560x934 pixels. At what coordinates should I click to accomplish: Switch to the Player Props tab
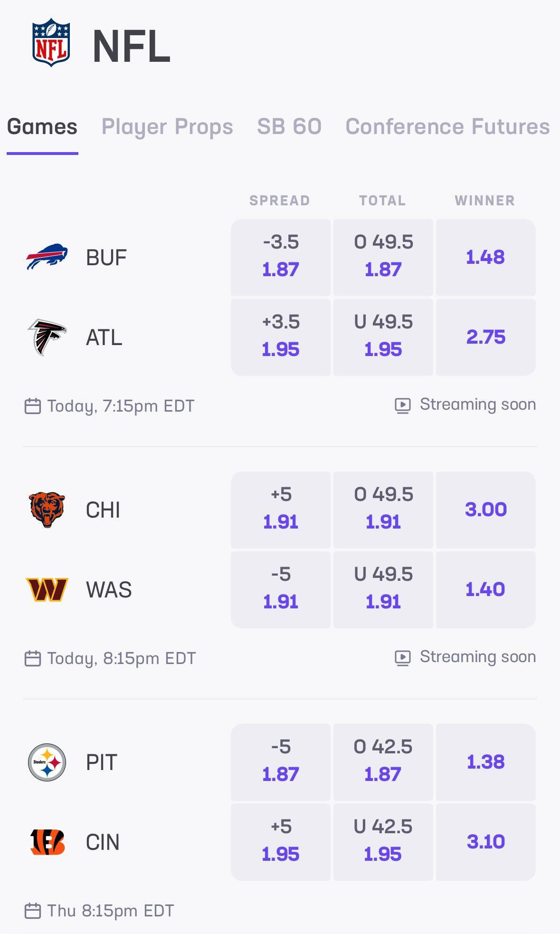click(x=168, y=126)
